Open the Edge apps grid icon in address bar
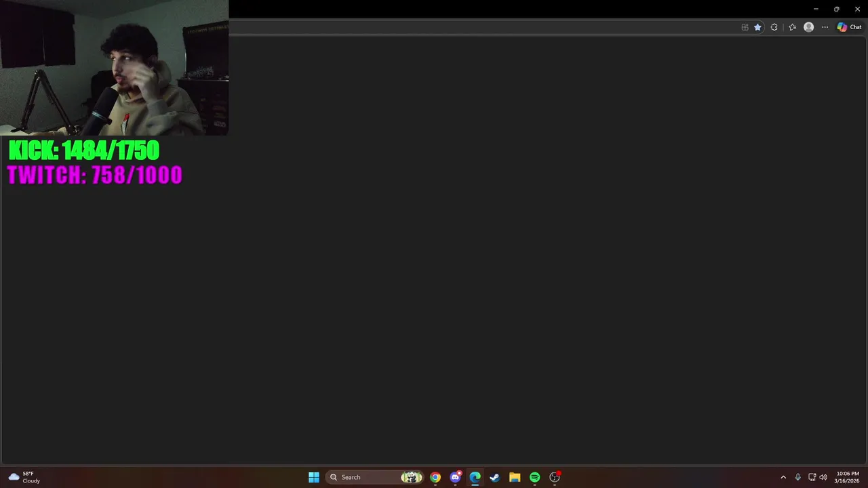 coord(745,27)
